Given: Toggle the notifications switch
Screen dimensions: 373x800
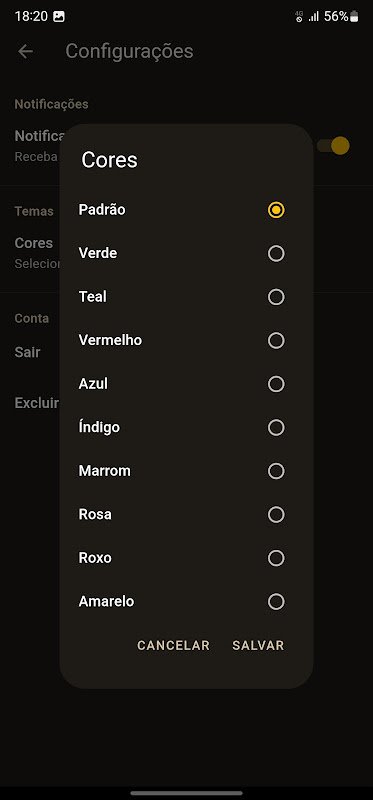Looking at the screenshot, I should 334,146.
